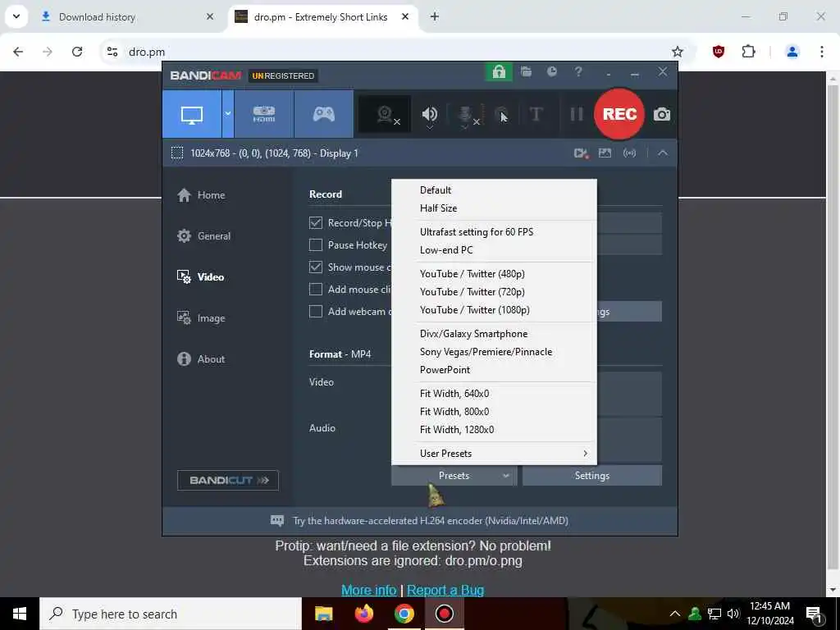Open the General settings section
Image resolution: width=840 pixels, height=630 pixels.
[203, 235]
